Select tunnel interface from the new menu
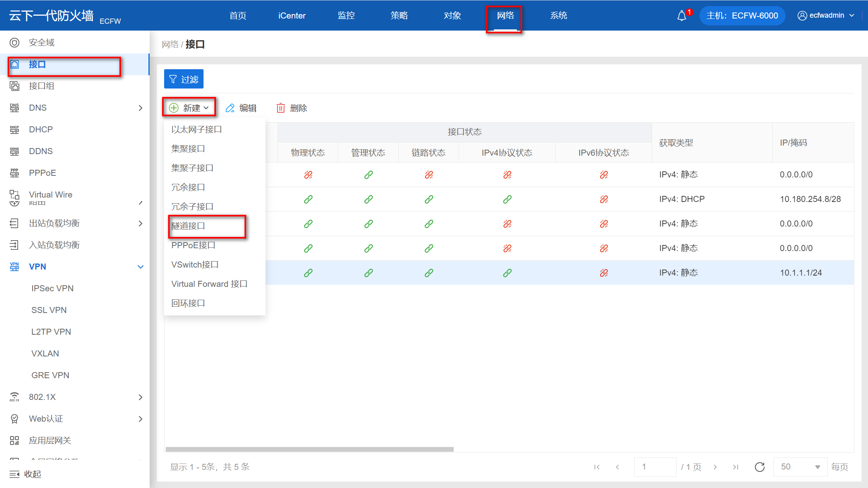Viewport: 868px width, 488px height. 188,226
